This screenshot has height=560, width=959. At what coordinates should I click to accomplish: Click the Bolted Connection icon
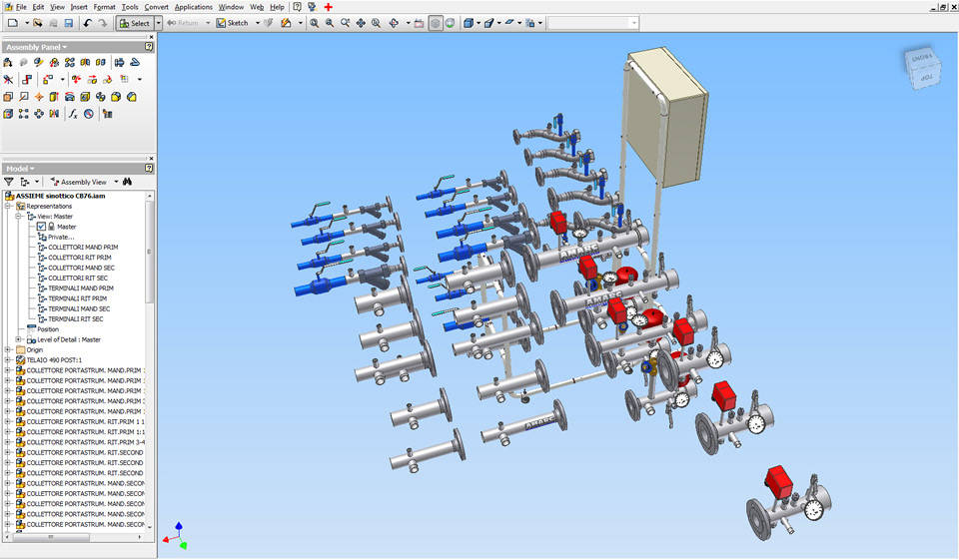[119, 62]
